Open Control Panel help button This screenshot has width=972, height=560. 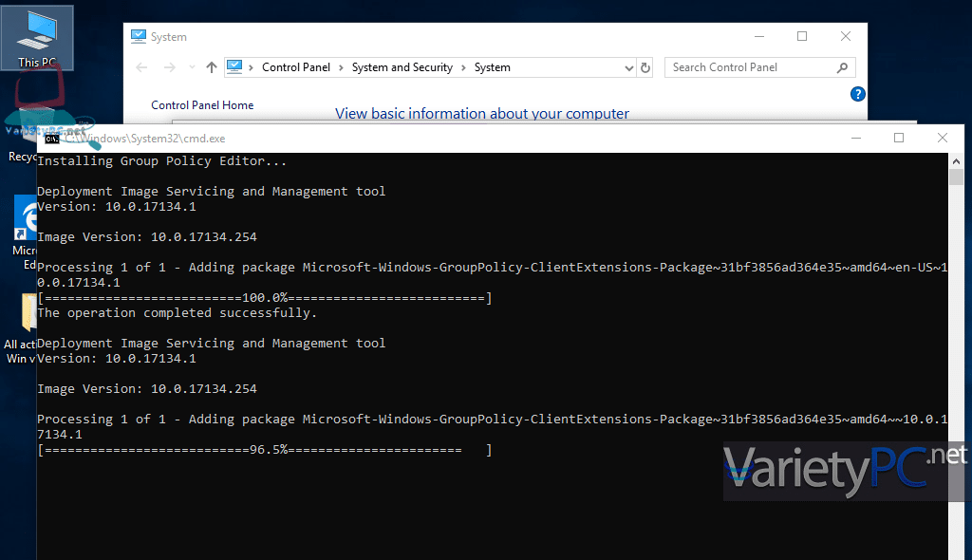click(858, 94)
